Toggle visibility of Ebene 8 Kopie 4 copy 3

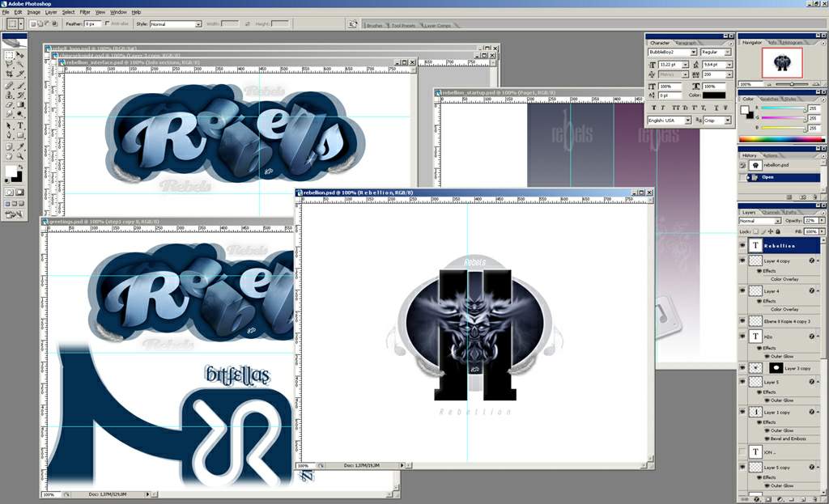click(742, 320)
